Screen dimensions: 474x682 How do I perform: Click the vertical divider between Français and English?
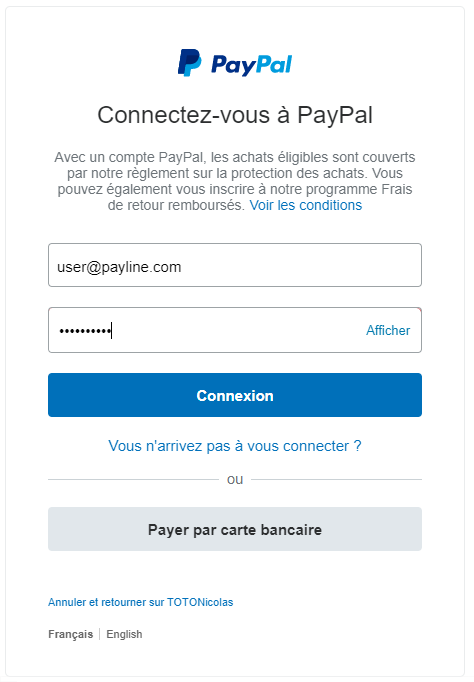point(100,634)
